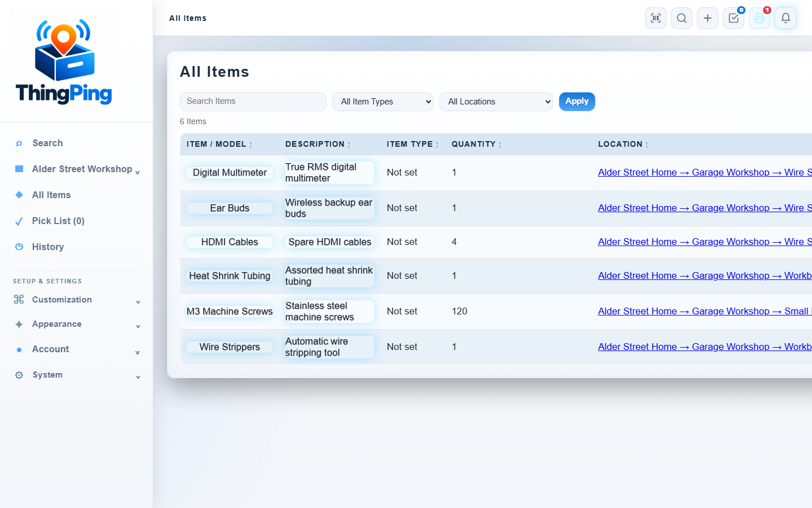Open the HDMI Cables location link
This screenshot has width=812, height=508.
tap(705, 242)
